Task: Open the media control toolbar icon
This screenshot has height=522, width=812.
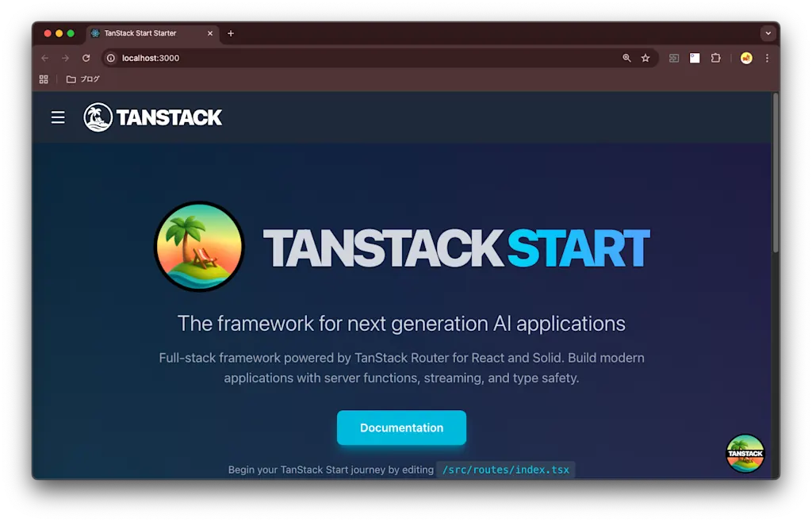Action: coord(674,58)
